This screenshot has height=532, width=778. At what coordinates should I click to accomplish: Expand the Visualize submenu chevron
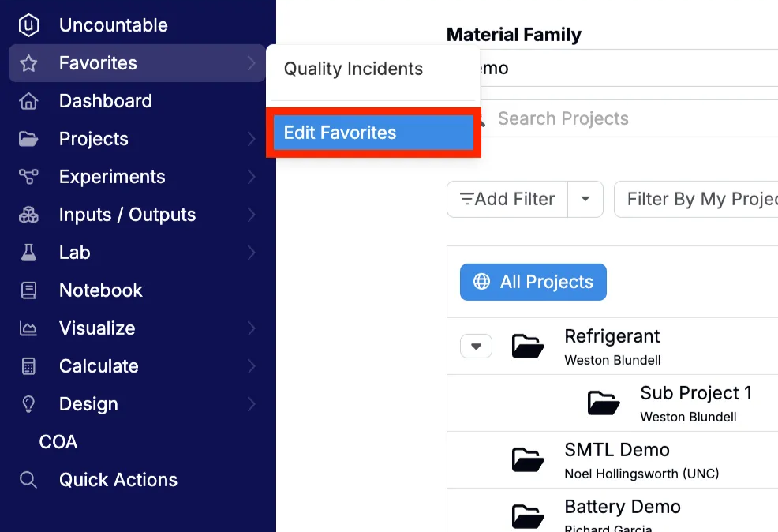click(x=252, y=328)
